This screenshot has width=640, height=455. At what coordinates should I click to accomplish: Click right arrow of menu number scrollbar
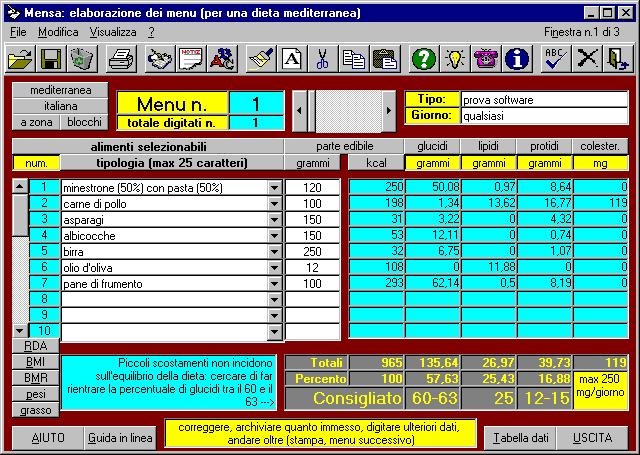[389, 109]
